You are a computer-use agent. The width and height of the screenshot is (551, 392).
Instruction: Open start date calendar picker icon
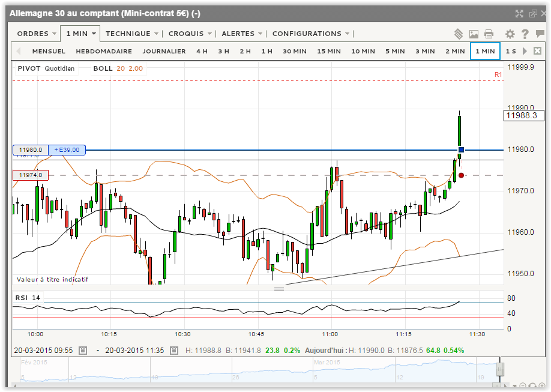pos(83,351)
